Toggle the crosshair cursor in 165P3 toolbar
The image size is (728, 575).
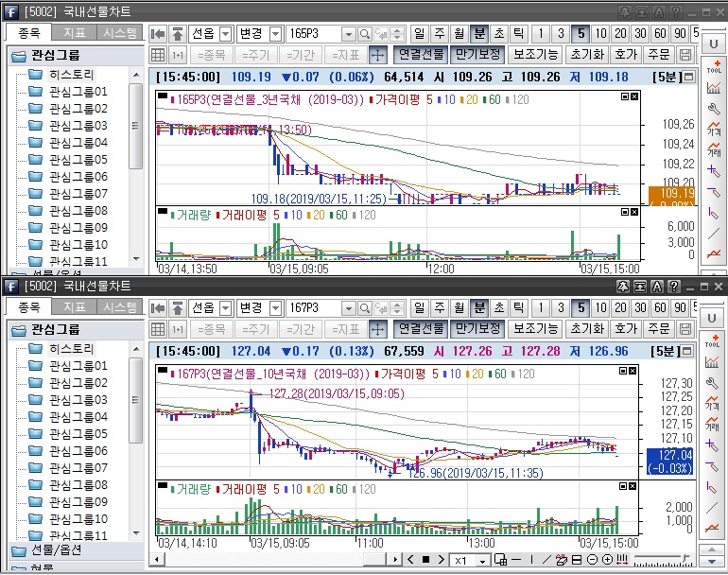tap(378, 55)
